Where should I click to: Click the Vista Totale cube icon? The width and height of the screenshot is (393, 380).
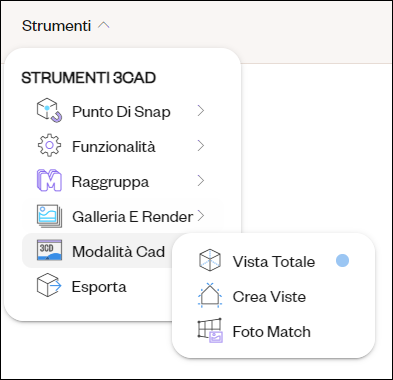[210, 260]
